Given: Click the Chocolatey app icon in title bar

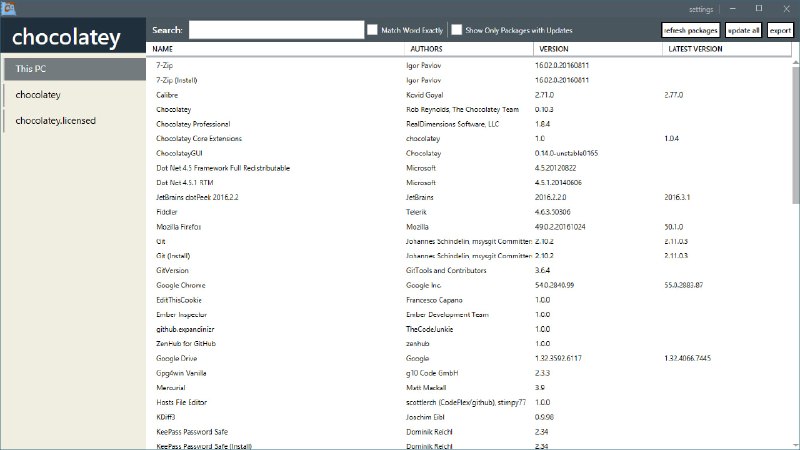Looking at the screenshot, I should click(x=9, y=7).
